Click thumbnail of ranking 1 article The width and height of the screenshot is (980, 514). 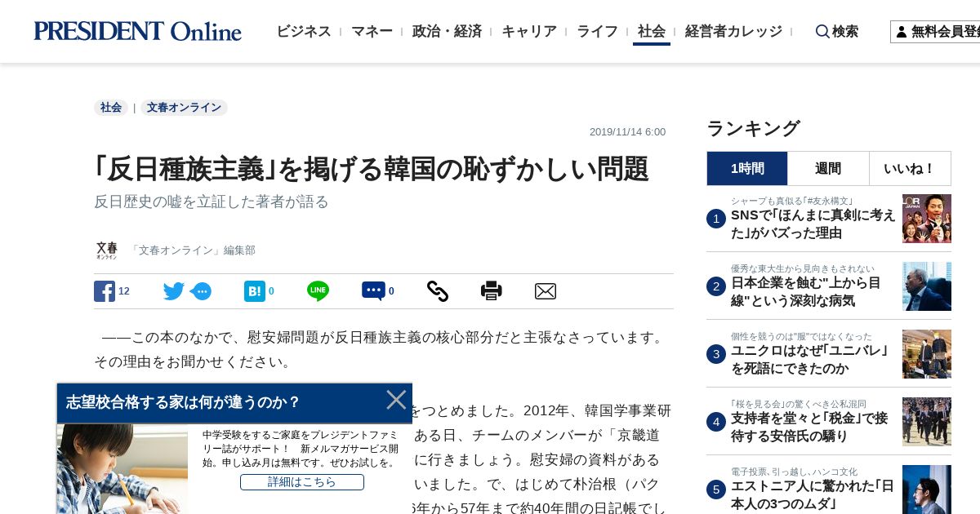click(x=927, y=219)
